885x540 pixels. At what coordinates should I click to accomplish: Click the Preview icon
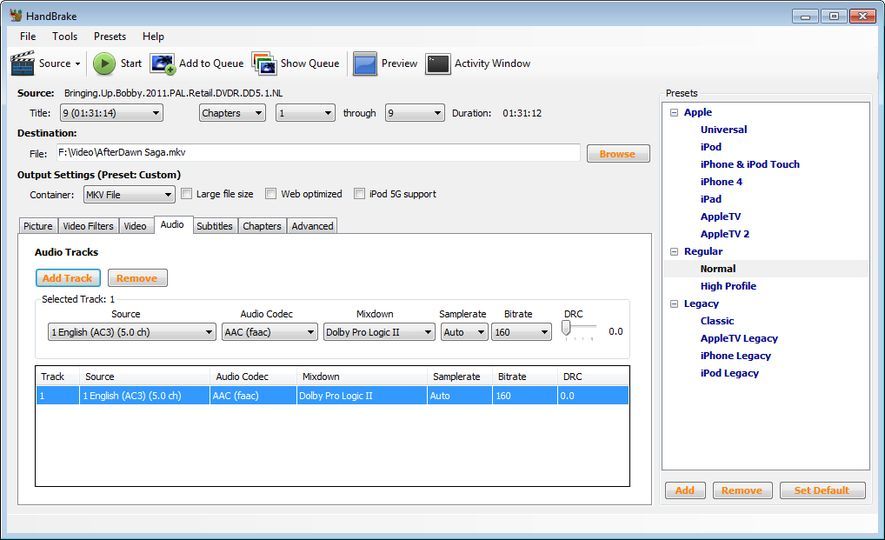[365, 63]
